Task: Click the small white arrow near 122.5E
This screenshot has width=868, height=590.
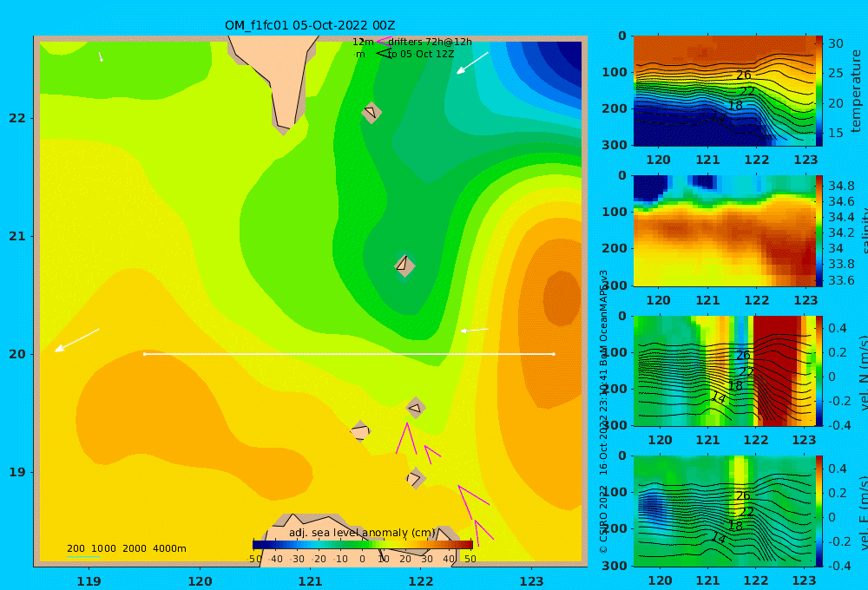Action: [x=475, y=331]
